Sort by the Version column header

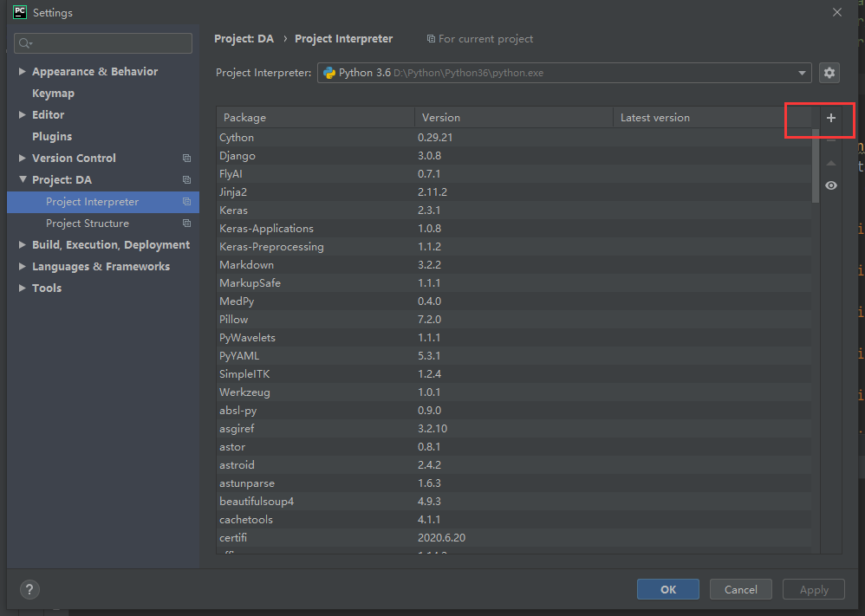point(511,118)
